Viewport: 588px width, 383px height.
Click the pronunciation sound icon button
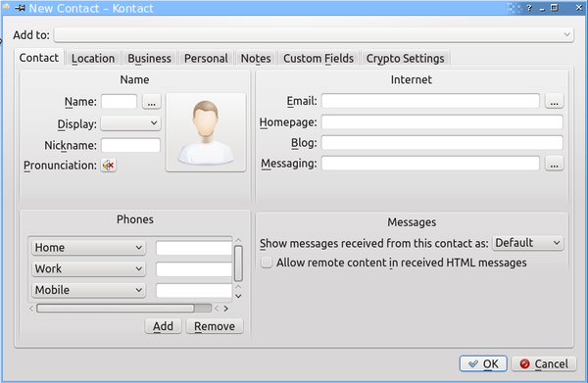pos(109,165)
